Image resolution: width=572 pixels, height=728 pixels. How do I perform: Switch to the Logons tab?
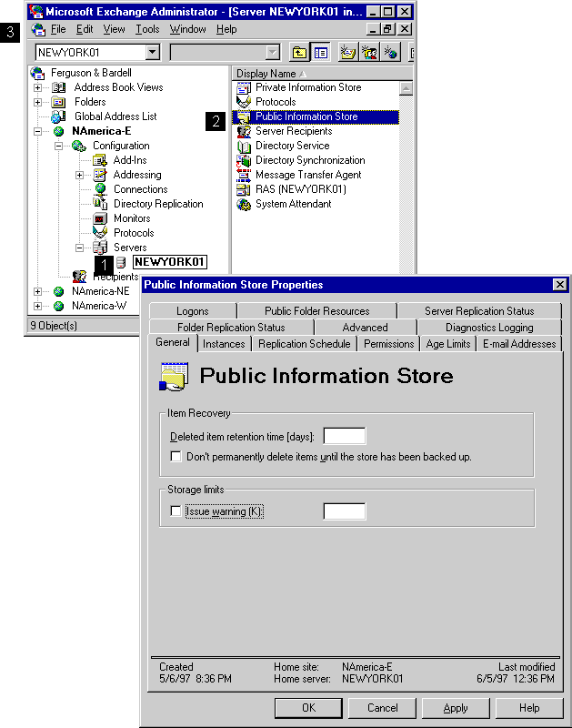pos(193,311)
